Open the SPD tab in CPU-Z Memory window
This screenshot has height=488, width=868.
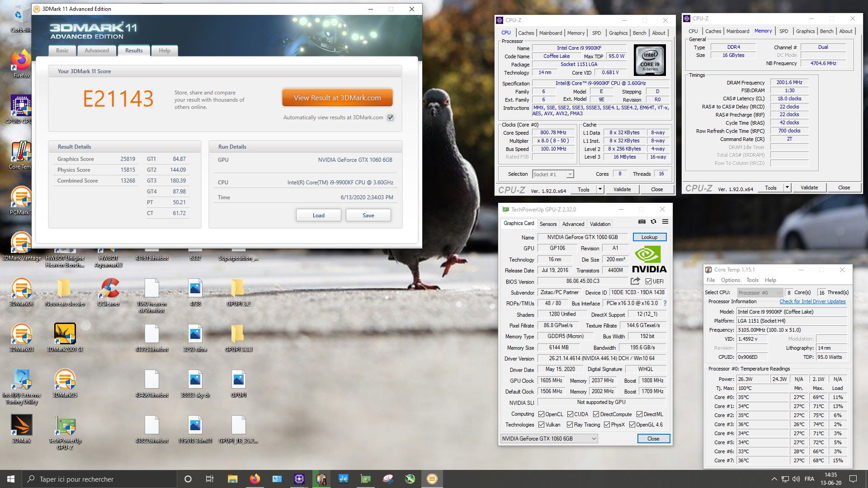(784, 31)
